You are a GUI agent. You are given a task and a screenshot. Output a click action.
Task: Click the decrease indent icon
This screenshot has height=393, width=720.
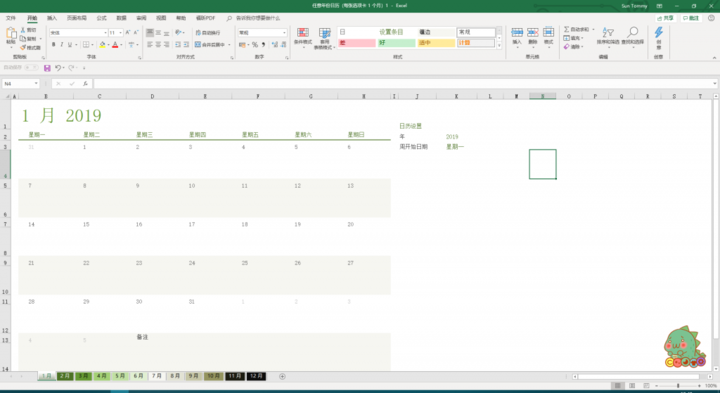click(178, 45)
